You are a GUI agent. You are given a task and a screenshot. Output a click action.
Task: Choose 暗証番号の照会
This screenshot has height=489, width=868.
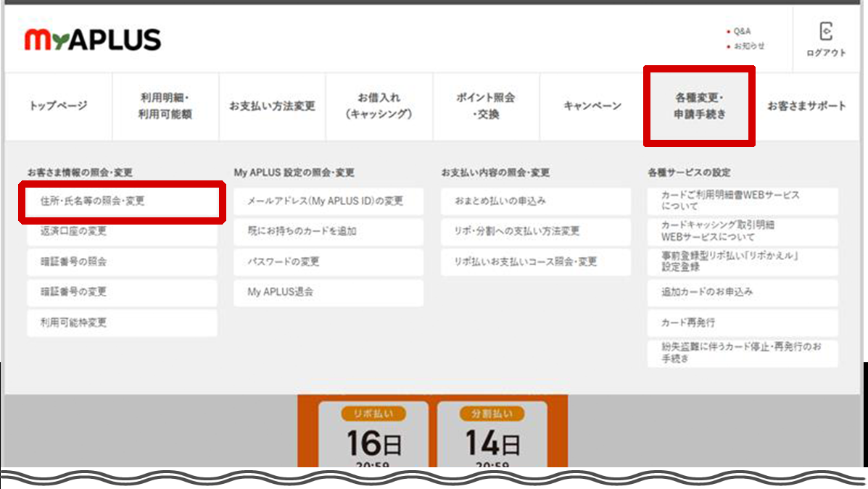(x=121, y=262)
